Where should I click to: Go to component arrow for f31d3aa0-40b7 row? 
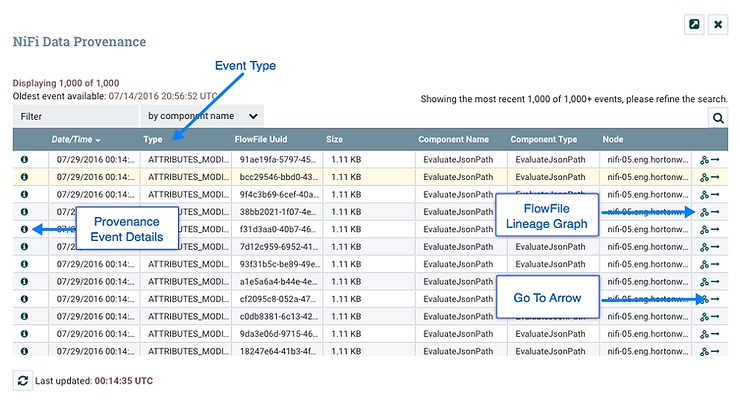[715, 229]
